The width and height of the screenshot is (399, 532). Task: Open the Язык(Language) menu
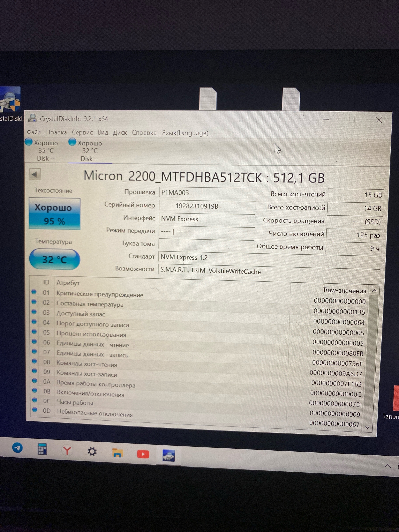tap(185, 133)
